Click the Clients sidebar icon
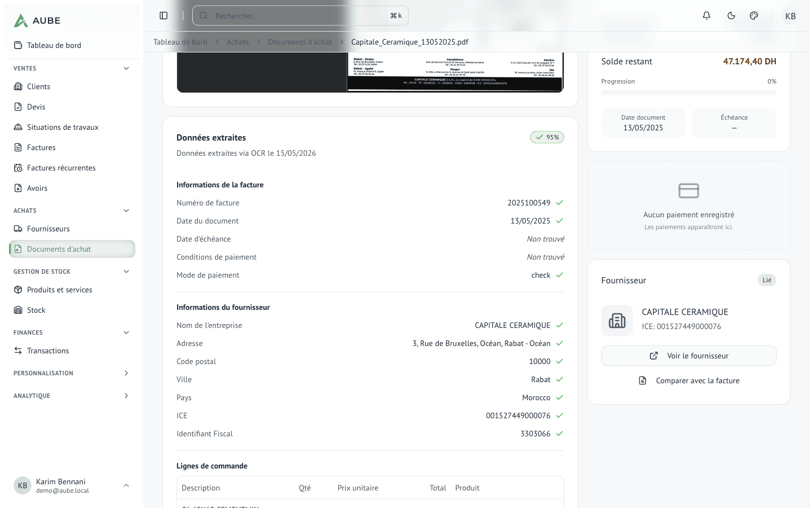This screenshot has width=812, height=508. (18, 86)
